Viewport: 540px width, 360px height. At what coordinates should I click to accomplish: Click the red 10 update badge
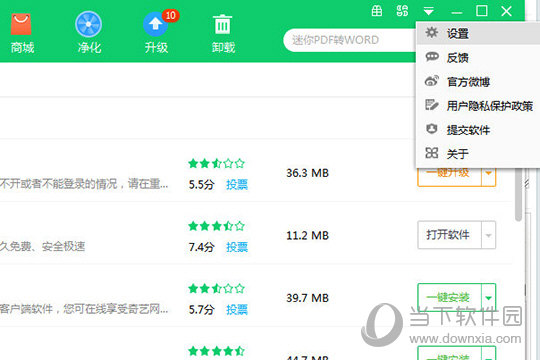pyautogui.click(x=170, y=16)
